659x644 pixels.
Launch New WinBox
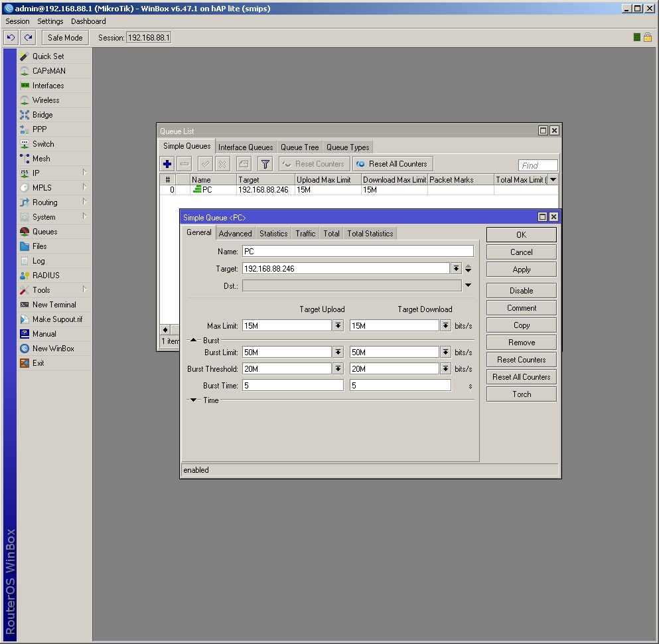pos(54,349)
